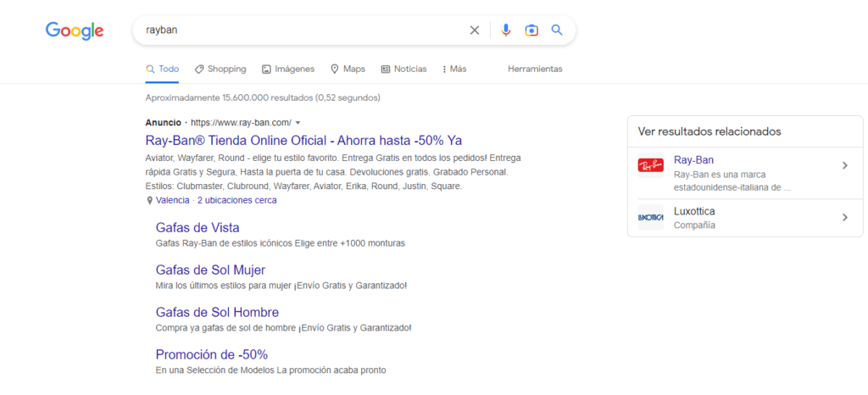This screenshot has width=868, height=395.
Task: Click the Anuncio label
Action: (163, 122)
